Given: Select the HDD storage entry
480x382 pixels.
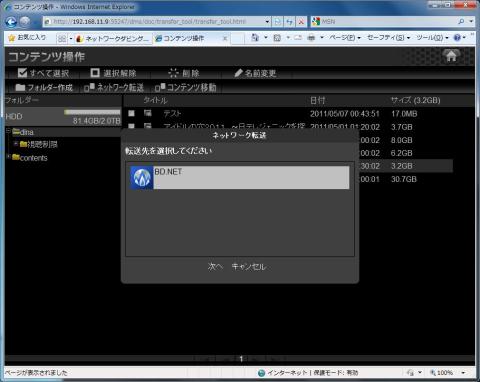Looking at the screenshot, I should pos(63,117).
